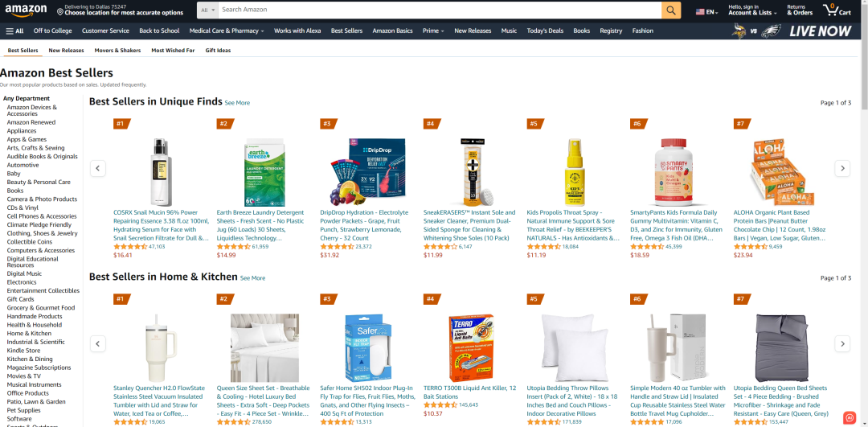868x427 pixels.
Task: Switch to the Movers & Shakers tab
Action: coord(117,51)
